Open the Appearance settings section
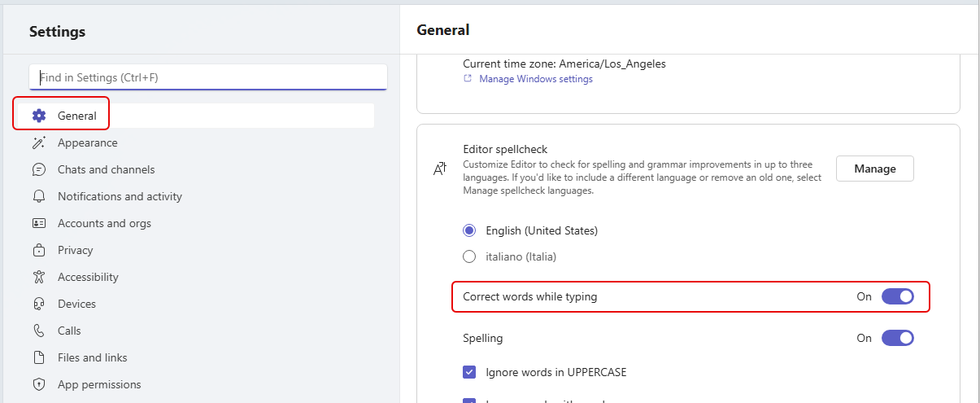This screenshot has width=980, height=403. pyautogui.click(x=87, y=142)
